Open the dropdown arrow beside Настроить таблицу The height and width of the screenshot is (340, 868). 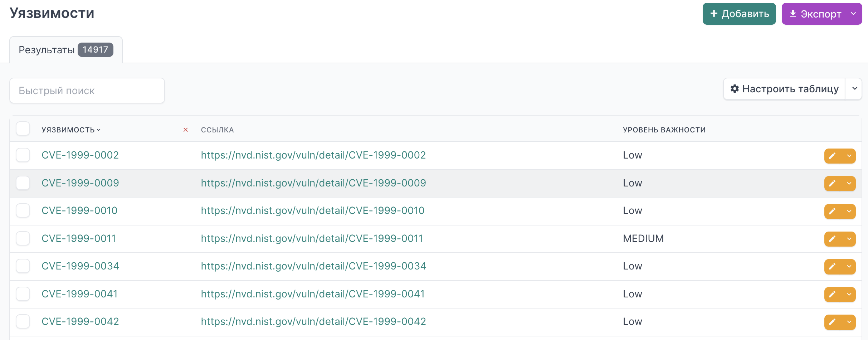[854, 89]
